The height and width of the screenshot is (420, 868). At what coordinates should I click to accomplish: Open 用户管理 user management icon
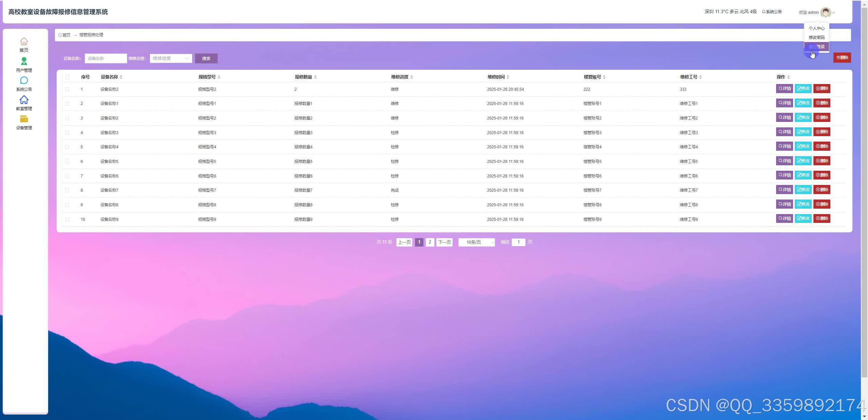click(24, 61)
